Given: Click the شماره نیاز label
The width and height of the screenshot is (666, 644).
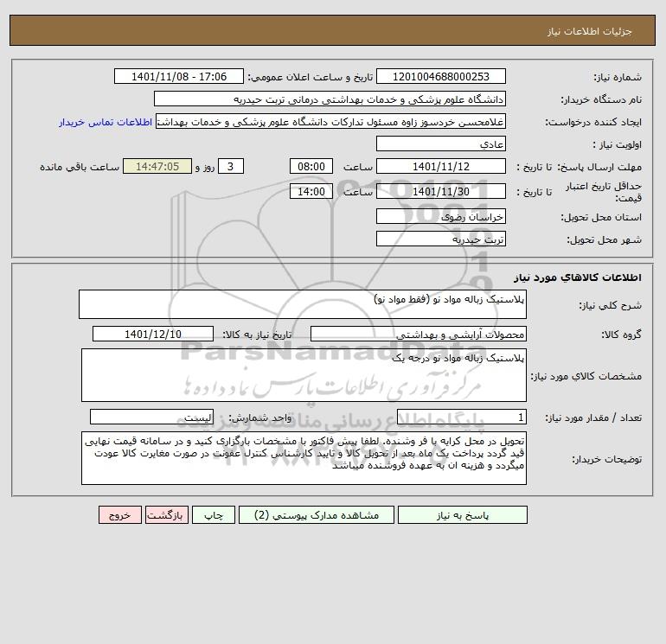Looking at the screenshot, I should 618,77.
